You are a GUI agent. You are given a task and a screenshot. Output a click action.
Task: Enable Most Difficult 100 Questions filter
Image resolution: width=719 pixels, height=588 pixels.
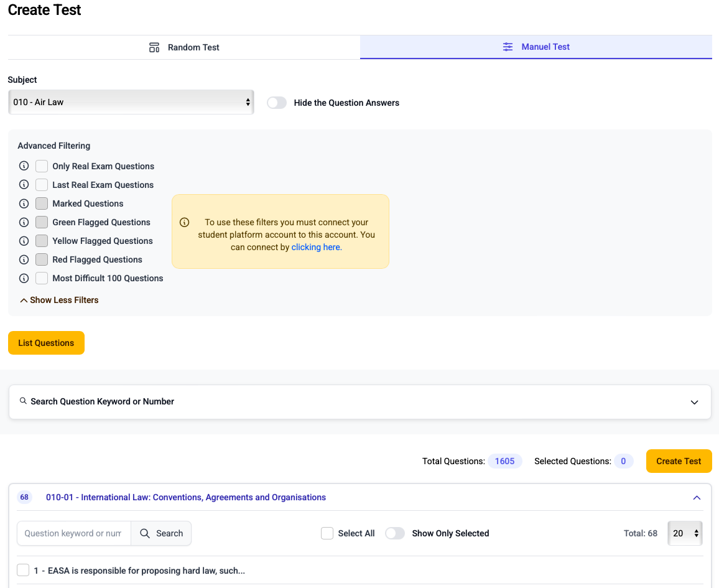coord(42,278)
